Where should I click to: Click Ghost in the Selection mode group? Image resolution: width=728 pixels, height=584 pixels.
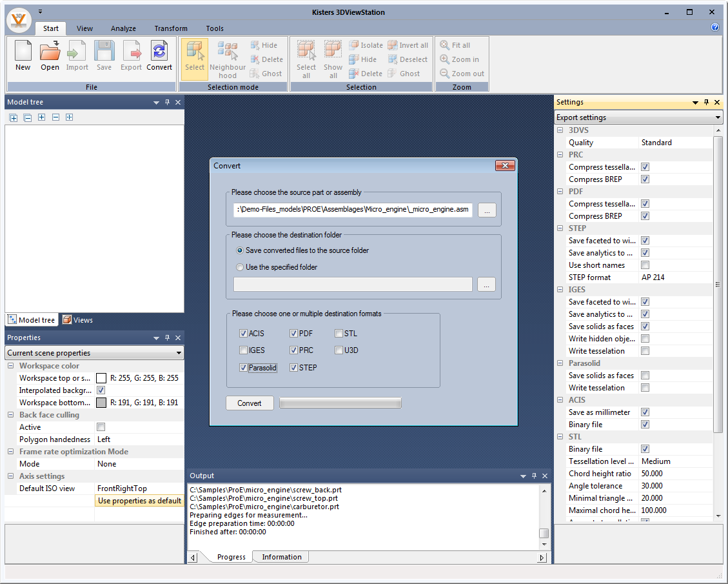click(266, 74)
